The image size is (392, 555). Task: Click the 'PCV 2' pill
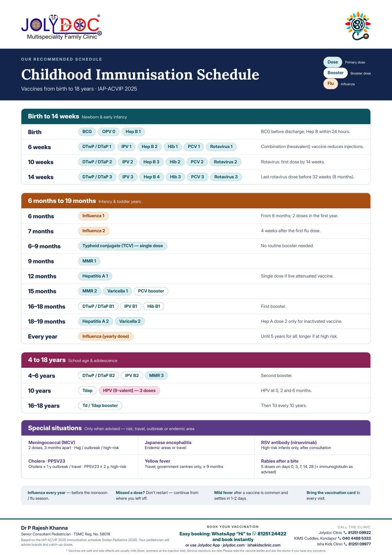coord(197,162)
